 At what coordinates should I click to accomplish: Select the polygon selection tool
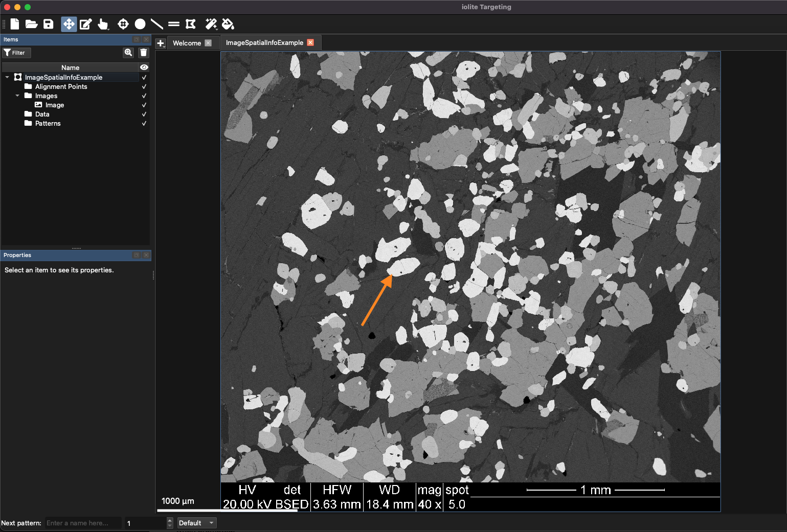(x=191, y=24)
